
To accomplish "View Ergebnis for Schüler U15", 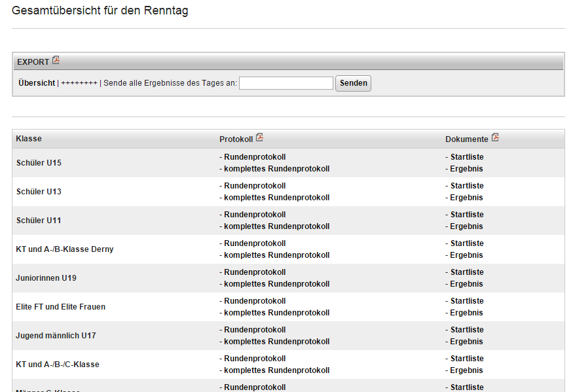I will 466,169.
